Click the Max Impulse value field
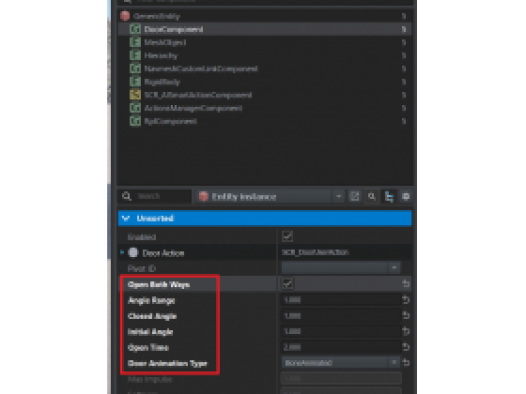 pos(341,379)
